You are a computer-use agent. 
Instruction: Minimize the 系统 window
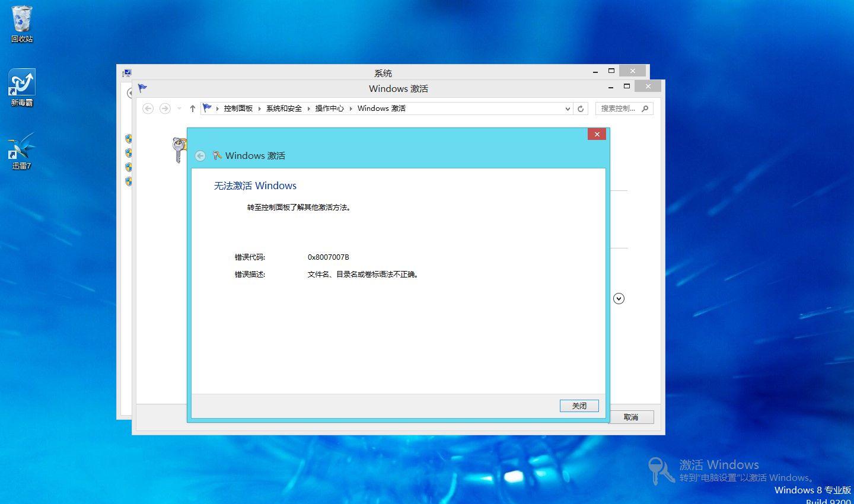coord(595,71)
